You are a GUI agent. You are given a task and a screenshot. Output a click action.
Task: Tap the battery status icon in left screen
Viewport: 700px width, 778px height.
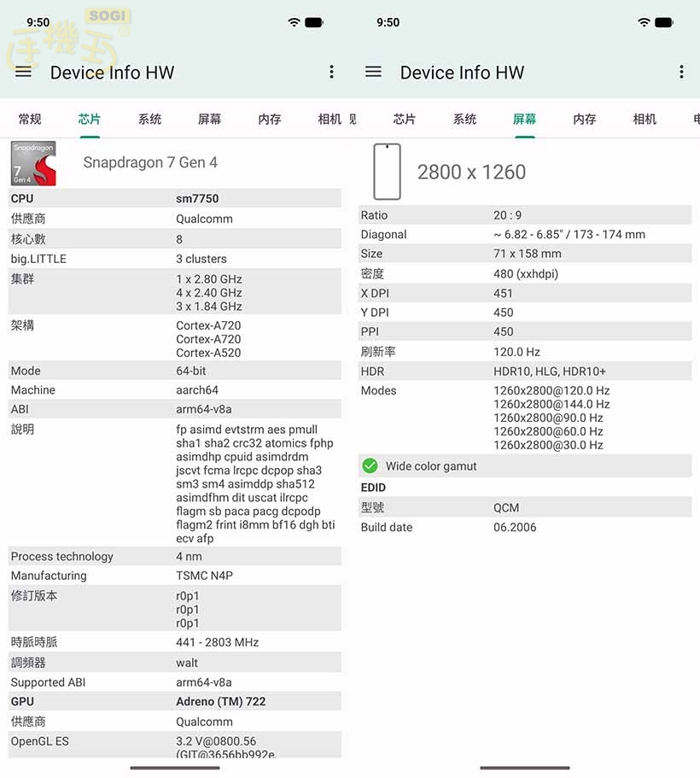tap(314, 22)
